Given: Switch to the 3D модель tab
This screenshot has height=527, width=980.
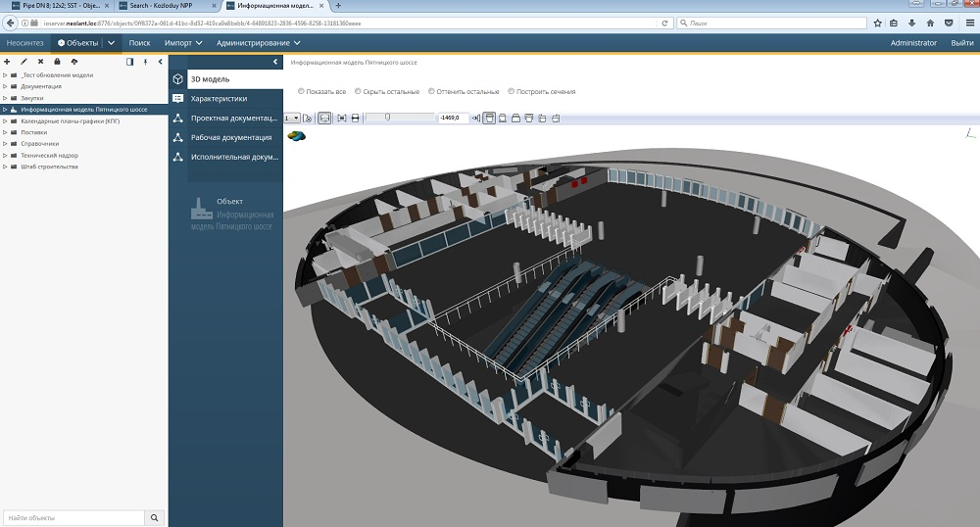Looking at the screenshot, I should pyautogui.click(x=235, y=79).
